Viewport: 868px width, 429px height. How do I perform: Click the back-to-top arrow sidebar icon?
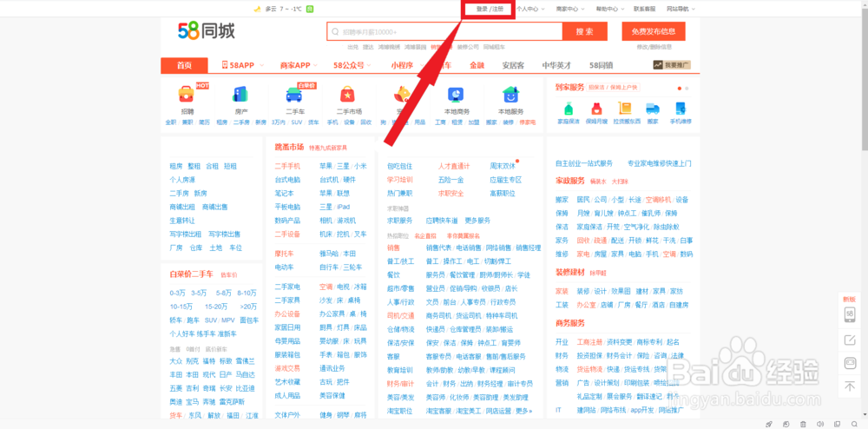click(850, 386)
